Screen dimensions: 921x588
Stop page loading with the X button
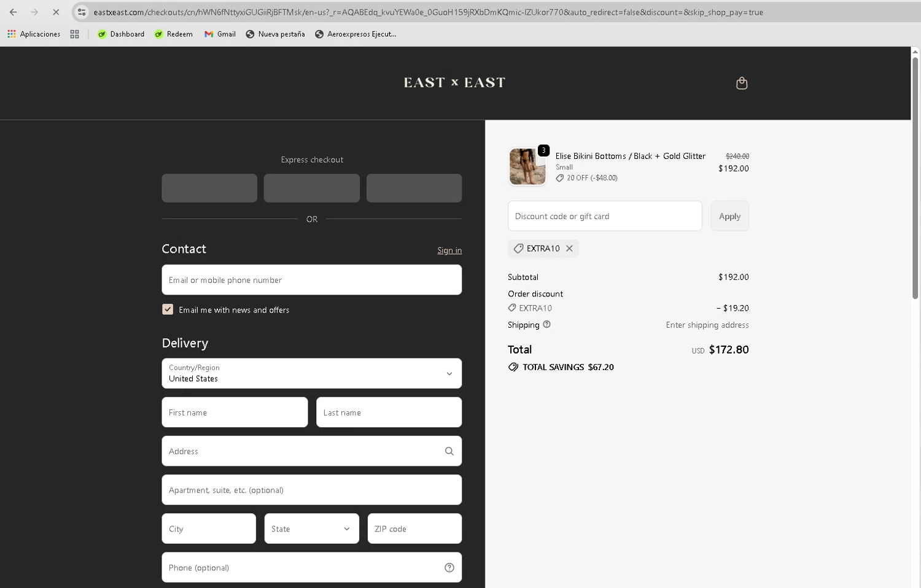55,12
